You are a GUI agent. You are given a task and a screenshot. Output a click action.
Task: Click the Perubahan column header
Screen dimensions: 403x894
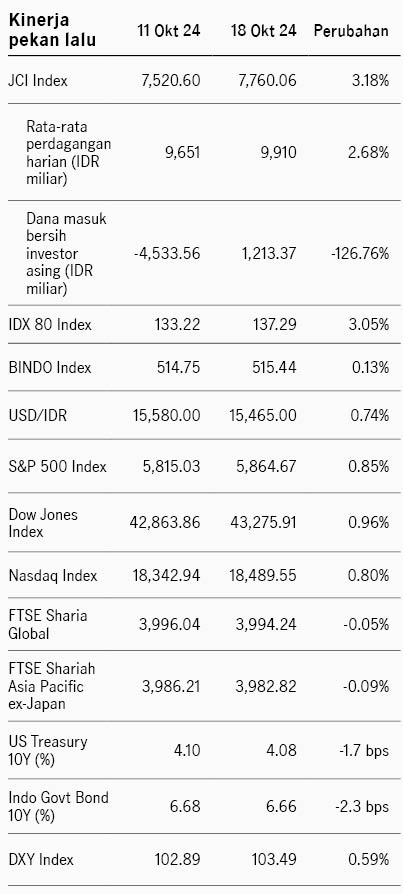coord(352,31)
